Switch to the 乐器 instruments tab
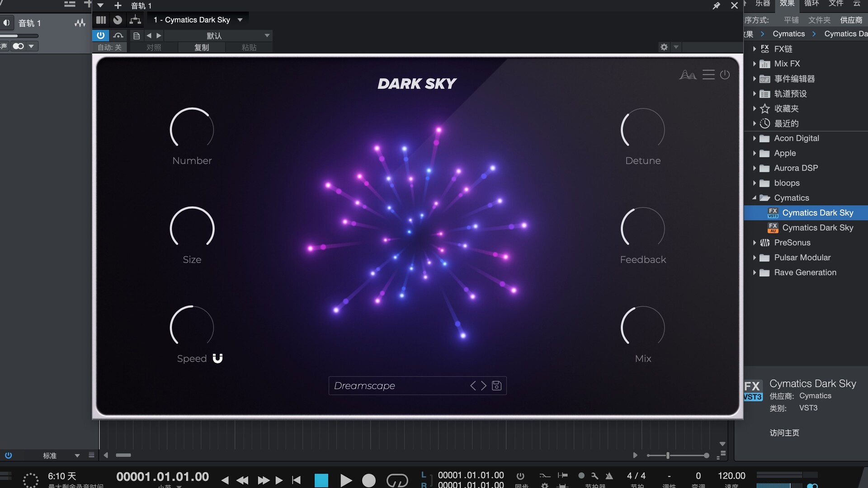This screenshot has height=488, width=868. point(763,4)
